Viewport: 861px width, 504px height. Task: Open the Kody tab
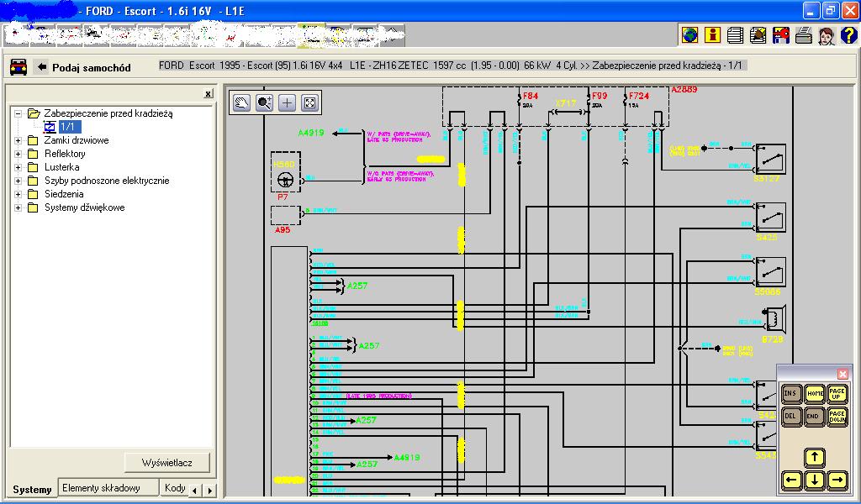[x=175, y=488]
